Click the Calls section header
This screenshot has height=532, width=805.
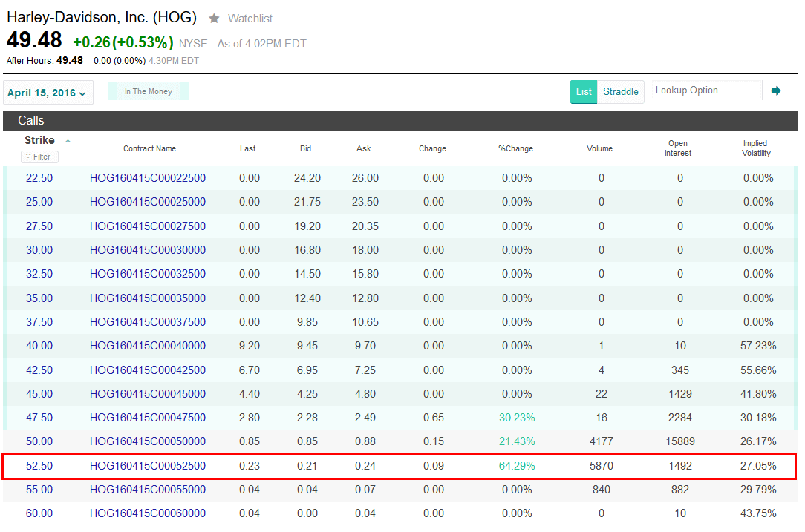tap(400, 120)
